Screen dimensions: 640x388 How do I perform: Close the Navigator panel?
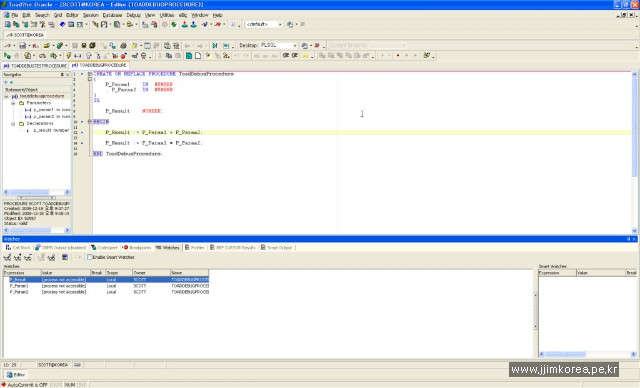(67, 75)
